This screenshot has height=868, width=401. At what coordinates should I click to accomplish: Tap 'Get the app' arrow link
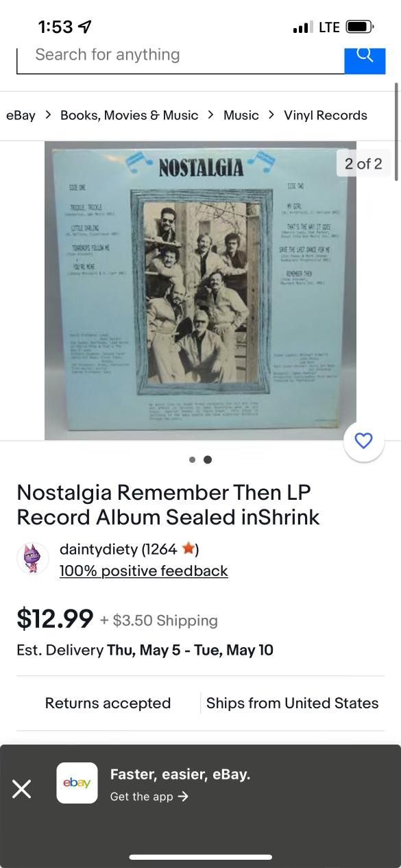[x=149, y=796]
